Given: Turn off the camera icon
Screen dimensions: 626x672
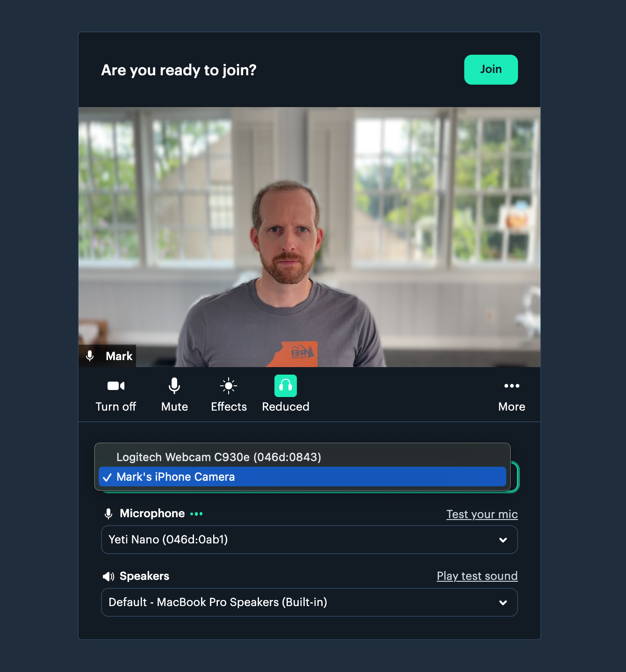Looking at the screenshot, I should pyautogui.click(x=116, y=386).
